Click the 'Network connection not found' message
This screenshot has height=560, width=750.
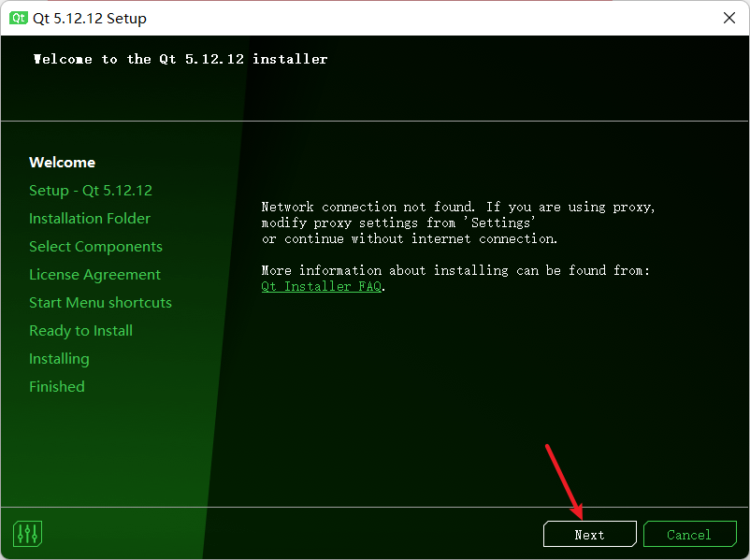(x=457, y=223)
